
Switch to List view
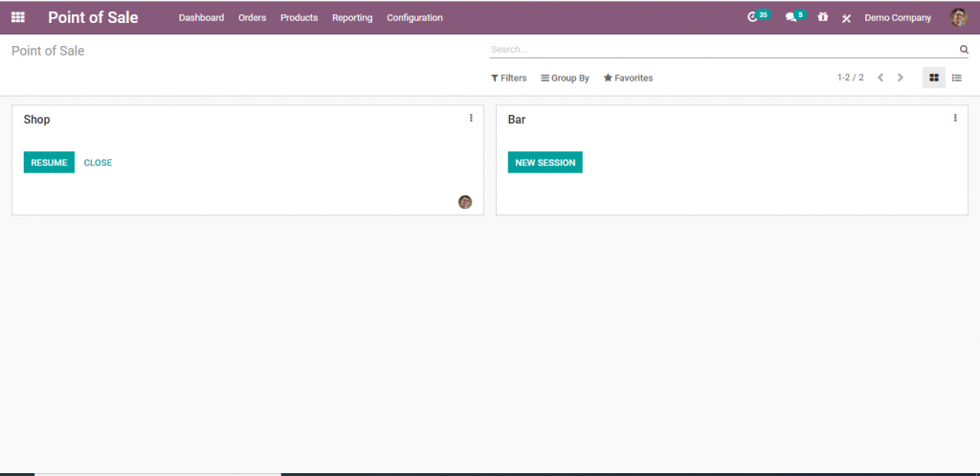pyautogui.click(x=956, y=78)
